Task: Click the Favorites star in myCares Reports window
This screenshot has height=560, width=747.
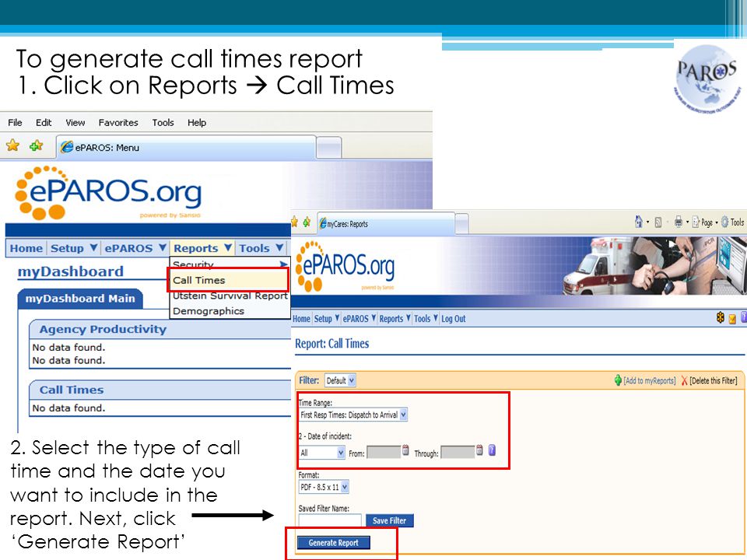Action: coord(294,222)
